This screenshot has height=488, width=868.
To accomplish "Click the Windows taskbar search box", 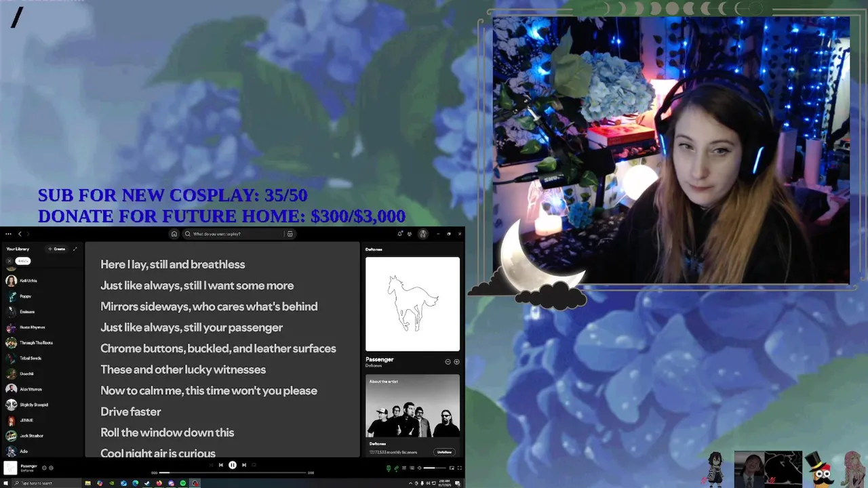I will click(46, 483).
